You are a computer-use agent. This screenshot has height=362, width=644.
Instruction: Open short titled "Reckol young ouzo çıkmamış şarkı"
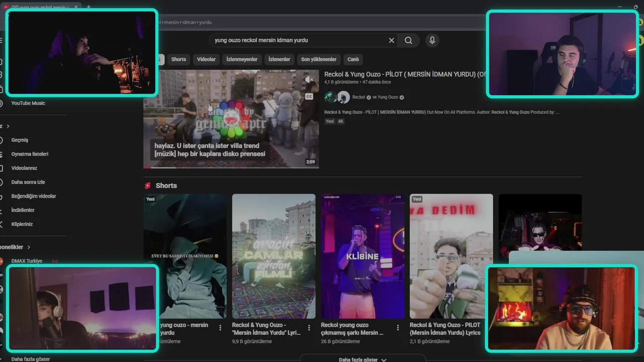click(352, 329)
